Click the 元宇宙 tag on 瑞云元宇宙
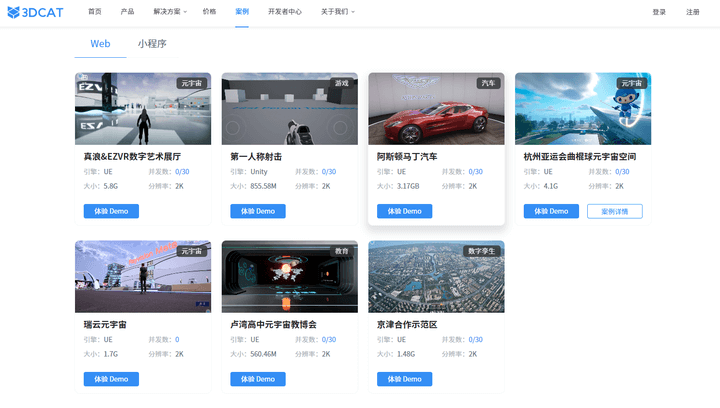The width and height of the screenshot is (720, 408). click(x=191, y=251)
